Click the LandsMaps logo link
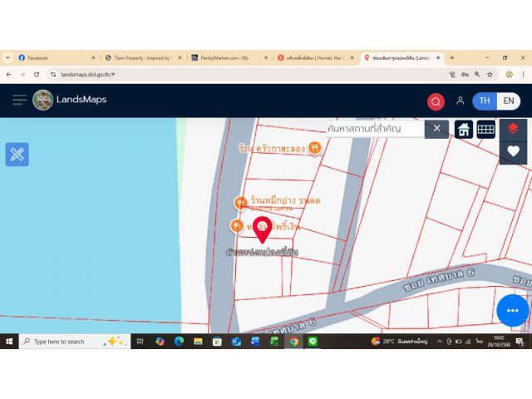Image resolution: width=532 pixels, height=399 pixels. click(x=70, y=100)
